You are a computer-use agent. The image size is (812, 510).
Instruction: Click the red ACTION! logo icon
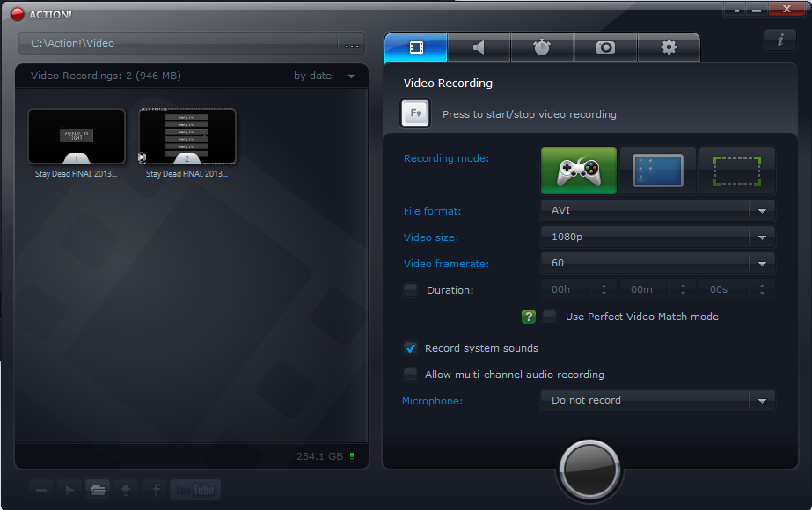coord(18,14)
